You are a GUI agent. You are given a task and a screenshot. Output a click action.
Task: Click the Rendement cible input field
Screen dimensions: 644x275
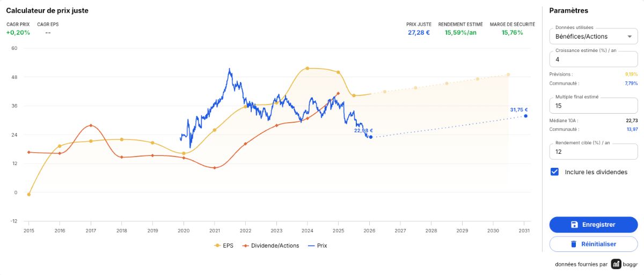click(x=593, y=152)
